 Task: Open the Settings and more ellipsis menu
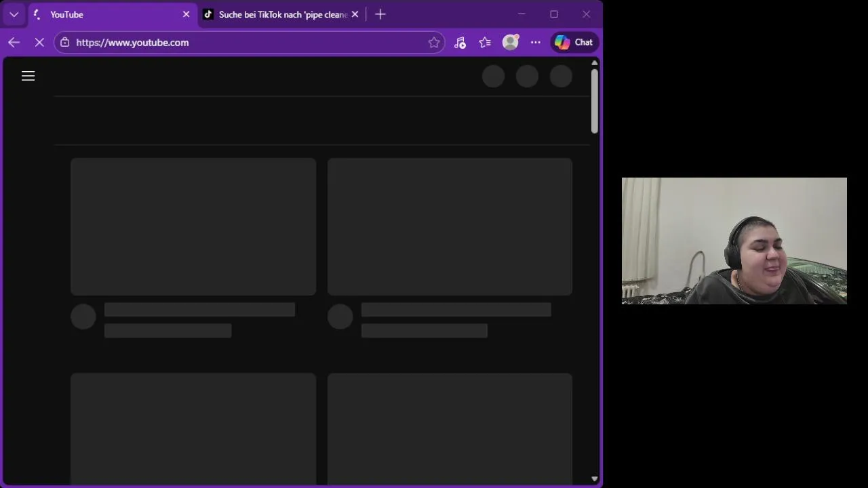[536, 42]
